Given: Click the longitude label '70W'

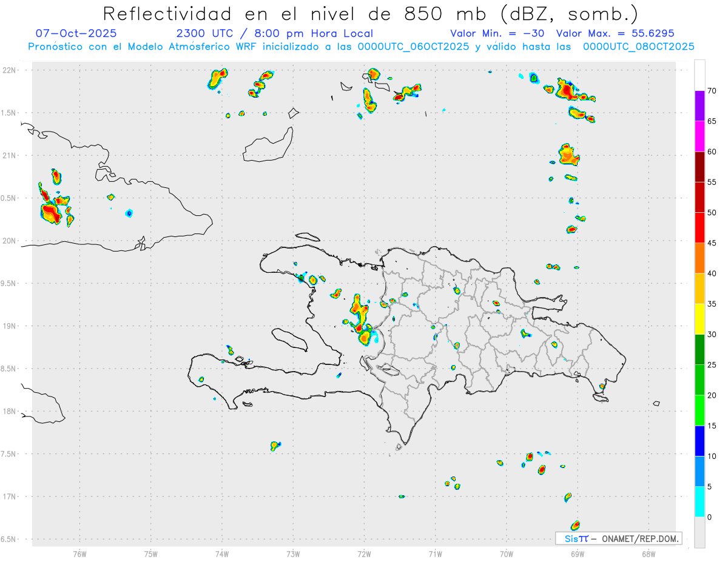Looking at the screenshot, I should [x=507, y=554].
